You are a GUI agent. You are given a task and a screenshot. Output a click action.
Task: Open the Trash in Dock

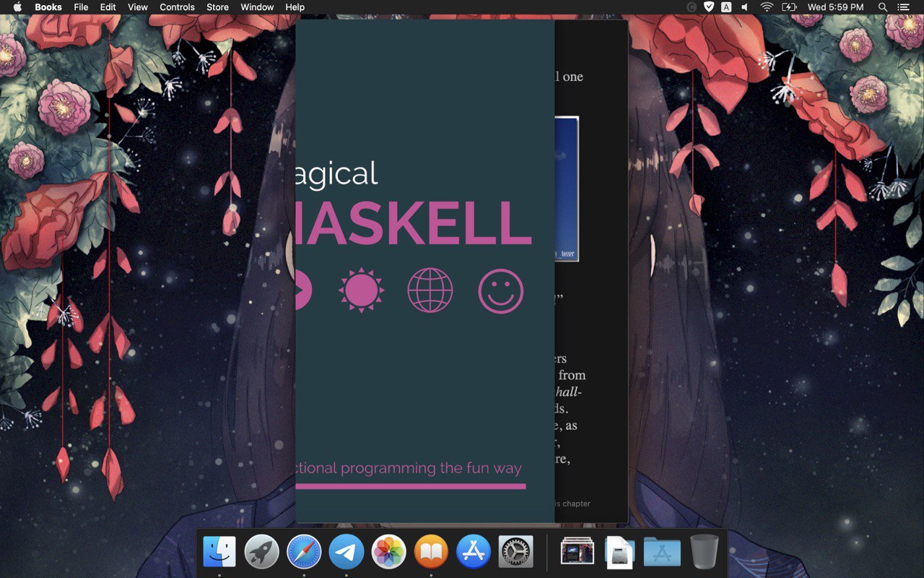(704, 552)
